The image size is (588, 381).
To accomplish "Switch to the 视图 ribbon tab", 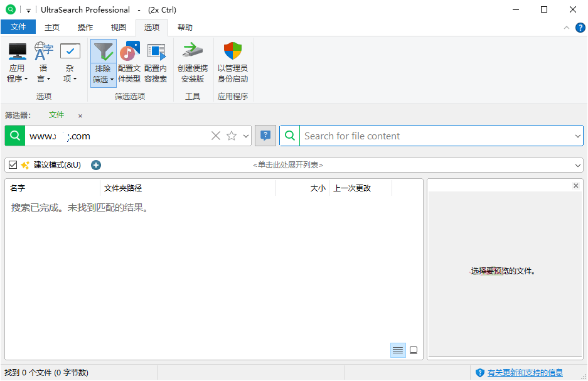I will tap(118, 27).
